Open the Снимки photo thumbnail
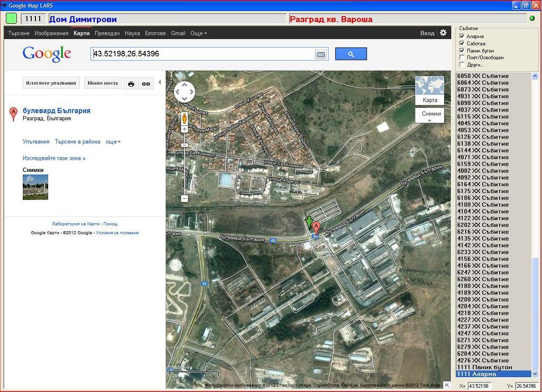This screenshot has width=542, height=392. click(x=35, y=187)
